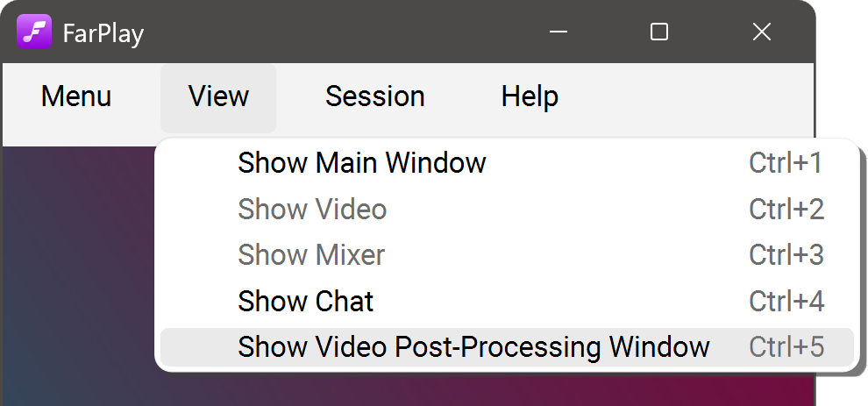Select Show Main Window

click(x=361, y=163)
